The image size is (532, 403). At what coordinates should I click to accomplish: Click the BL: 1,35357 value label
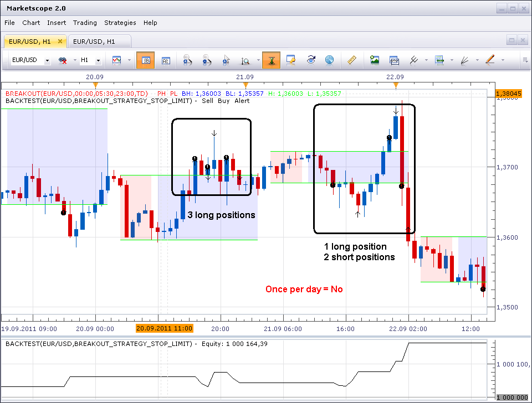click(244, 94)
